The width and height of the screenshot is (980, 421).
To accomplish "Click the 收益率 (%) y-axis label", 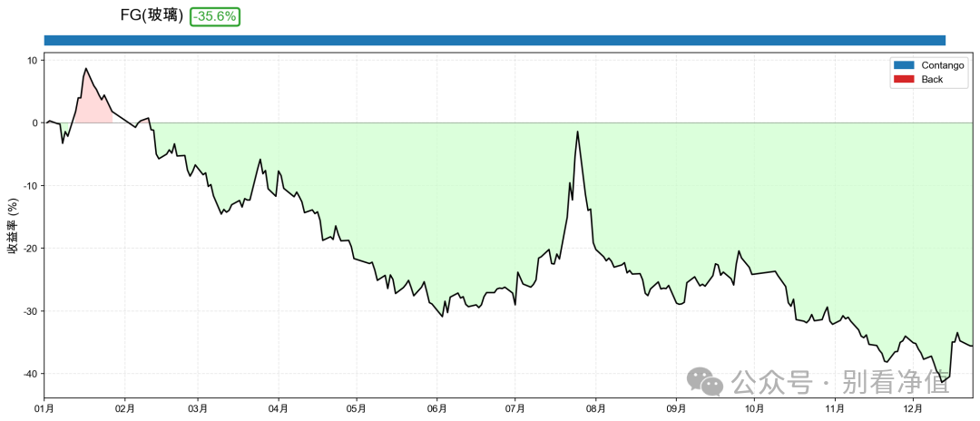I will 13,225.
